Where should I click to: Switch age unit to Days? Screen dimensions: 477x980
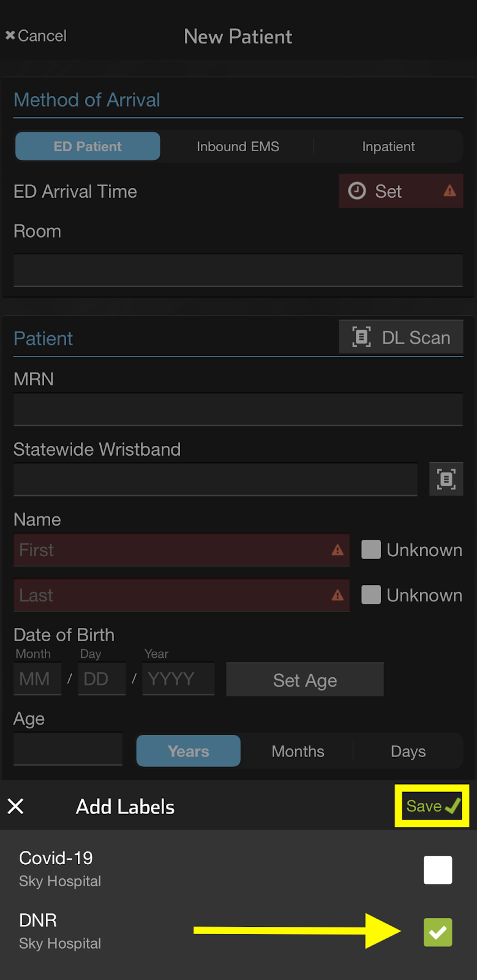(x=408, y=751)
